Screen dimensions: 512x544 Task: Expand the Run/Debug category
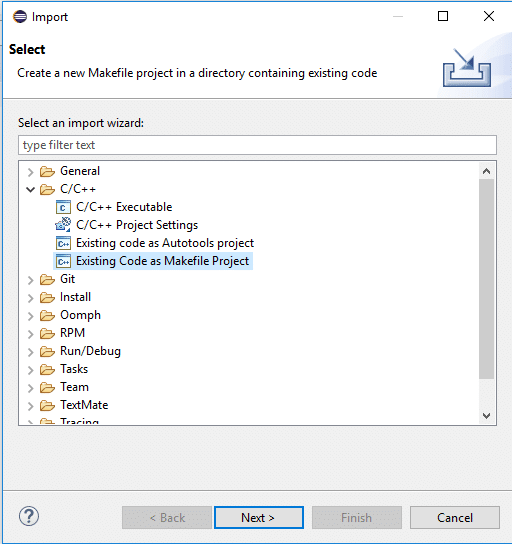coord(31,352)
